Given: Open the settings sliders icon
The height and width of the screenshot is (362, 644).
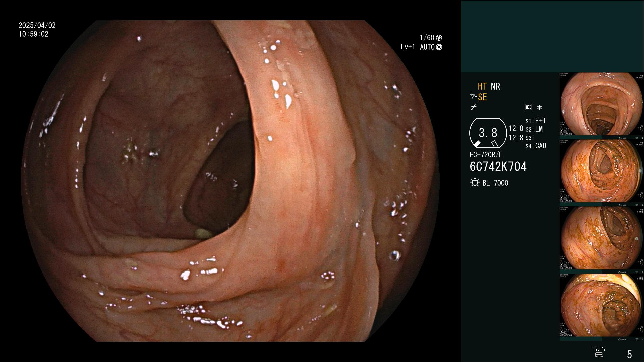Looking at the screenshot, I should tap(528, 107).
